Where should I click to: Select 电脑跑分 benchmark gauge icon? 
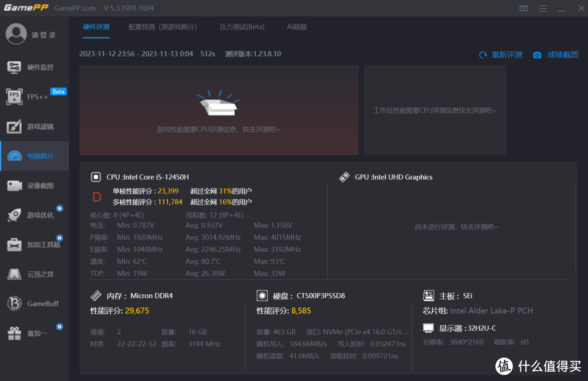point(15,156)
